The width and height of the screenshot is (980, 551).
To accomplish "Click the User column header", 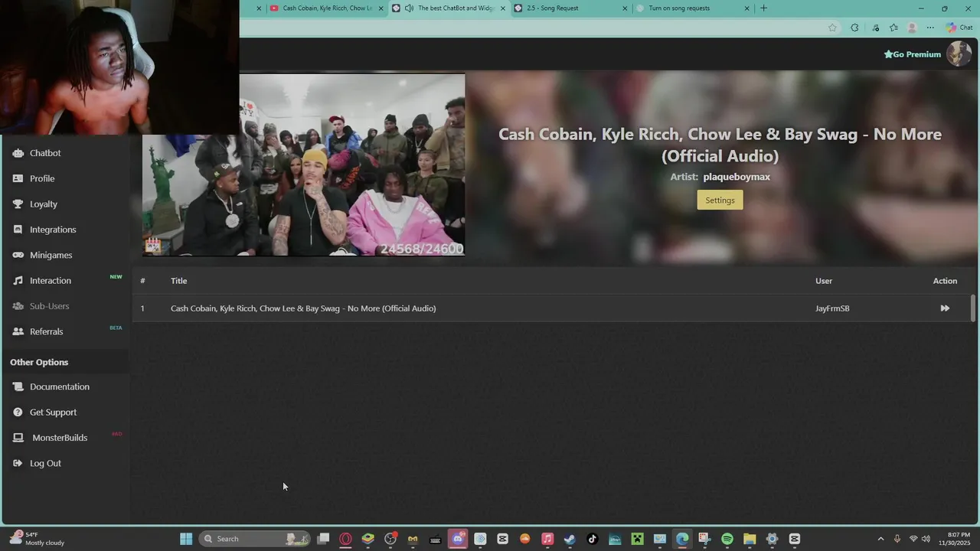I will tap(824, 281).
